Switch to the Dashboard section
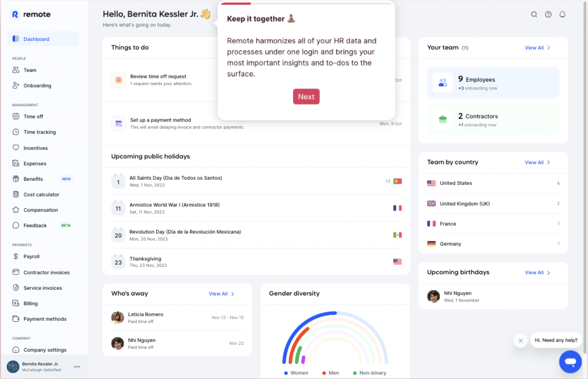Screen dimensions: 588x379 pos(36,39)
